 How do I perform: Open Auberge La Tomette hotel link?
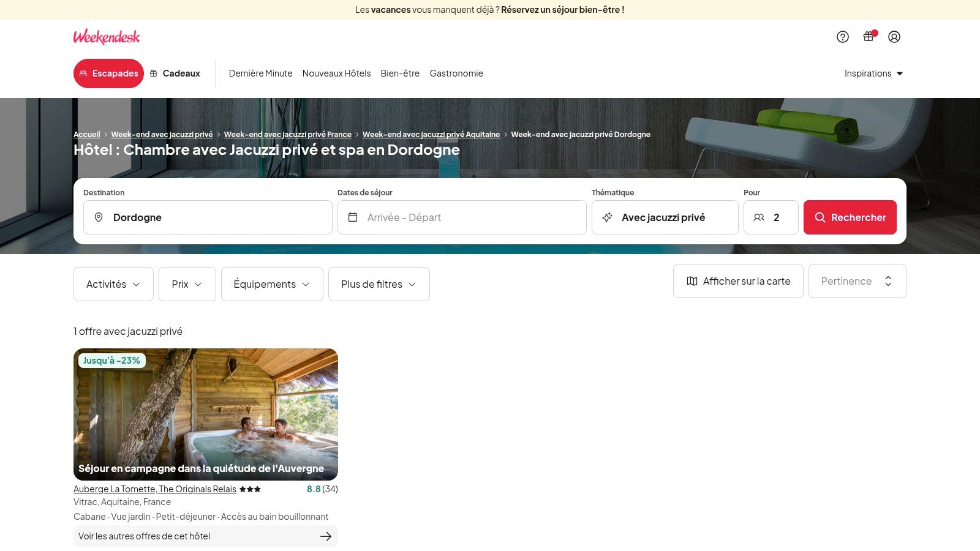click(155, 489)
